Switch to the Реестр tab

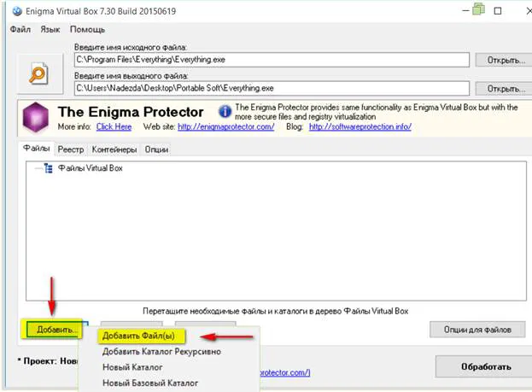point(71,149)
